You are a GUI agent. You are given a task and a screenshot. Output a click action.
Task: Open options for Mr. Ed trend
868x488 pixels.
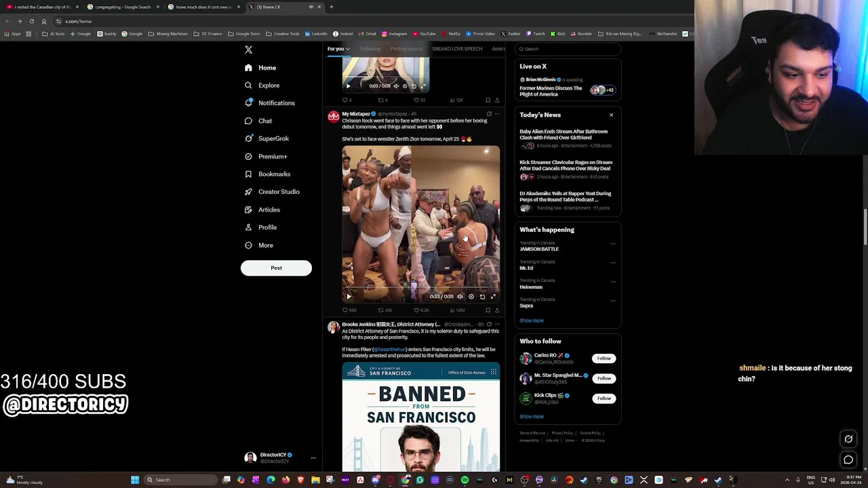point(613,263)
